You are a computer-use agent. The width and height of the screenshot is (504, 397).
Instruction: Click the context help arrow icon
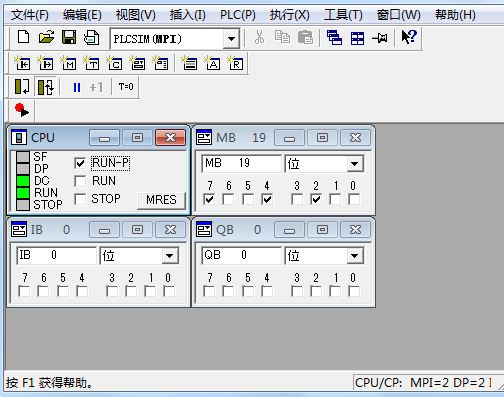[409, 37]
